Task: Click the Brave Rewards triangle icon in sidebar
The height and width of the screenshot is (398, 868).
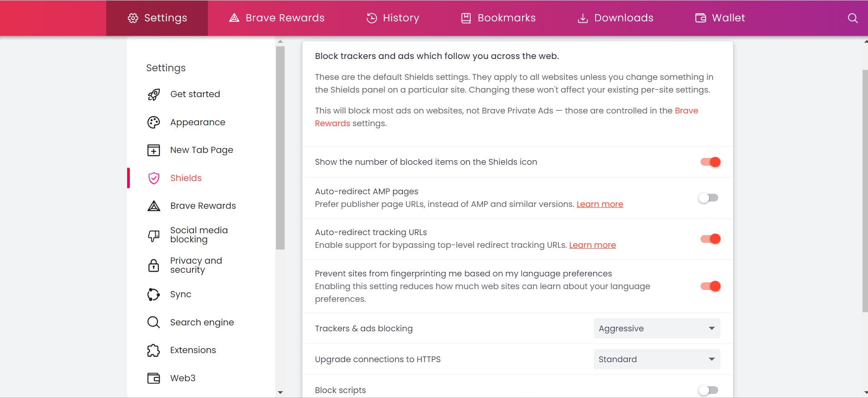Action: 154,206
